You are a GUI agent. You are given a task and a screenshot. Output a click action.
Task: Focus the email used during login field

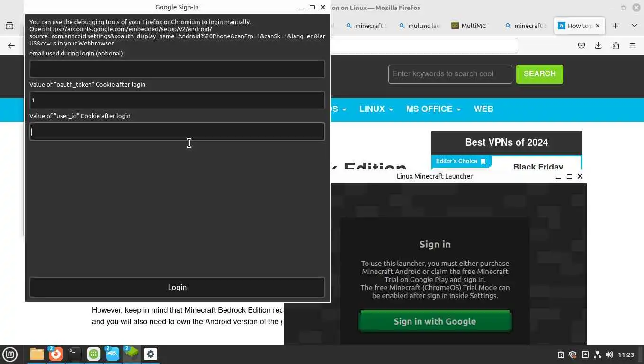[177, 69]
